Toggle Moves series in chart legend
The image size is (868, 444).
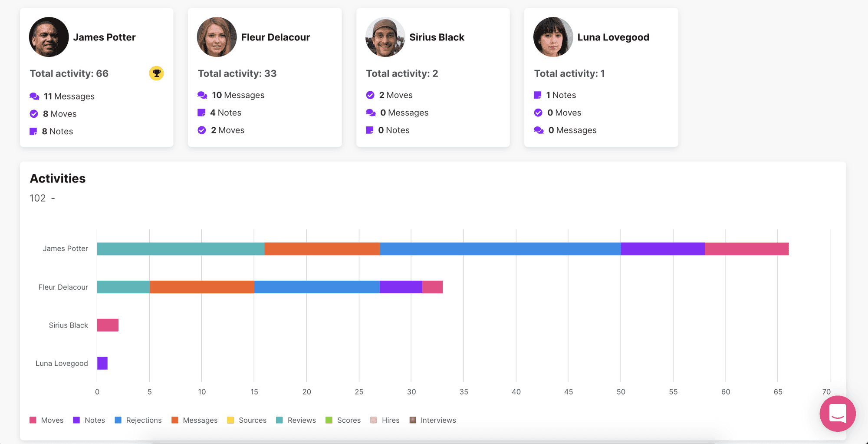(46, 420)
